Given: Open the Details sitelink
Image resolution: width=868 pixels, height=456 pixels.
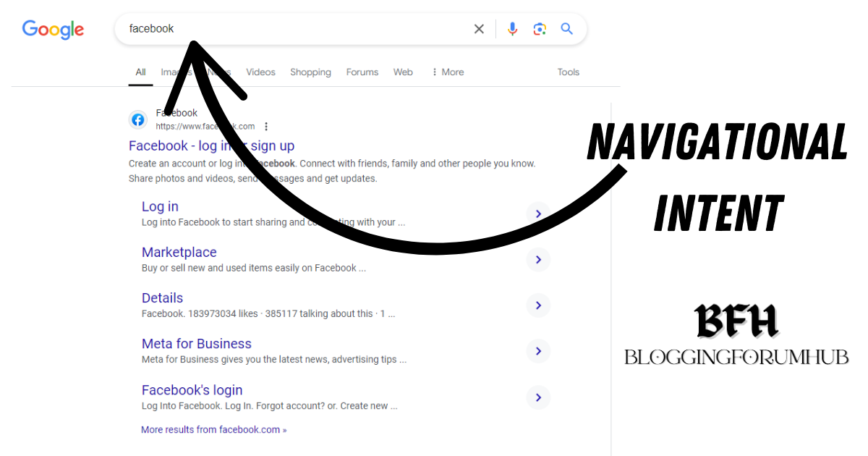Looking at the screenshot, I should point(162,297).
